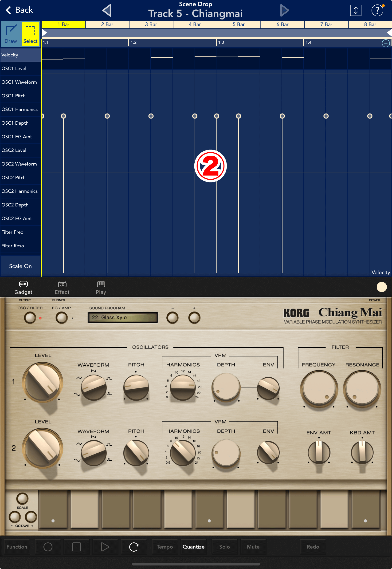Click the oscillator 1 HARMONICS knob
The width and height of the screenshot is (392, 569).
[183, 388]
